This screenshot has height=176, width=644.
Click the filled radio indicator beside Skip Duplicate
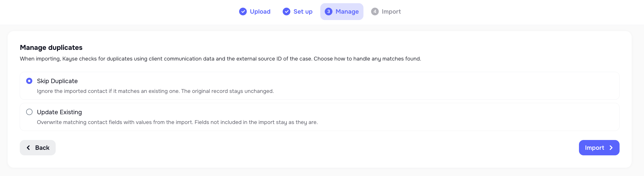point(29,81)
